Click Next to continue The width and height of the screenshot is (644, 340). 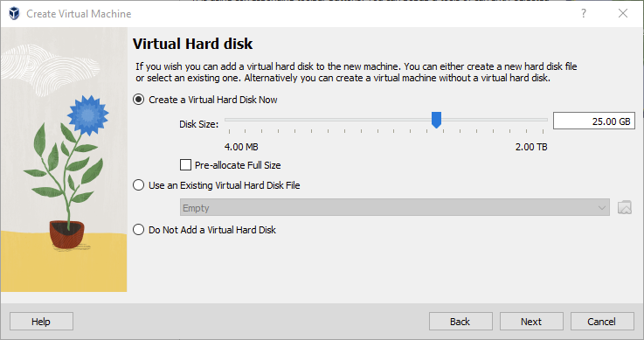tap(531, 321)
